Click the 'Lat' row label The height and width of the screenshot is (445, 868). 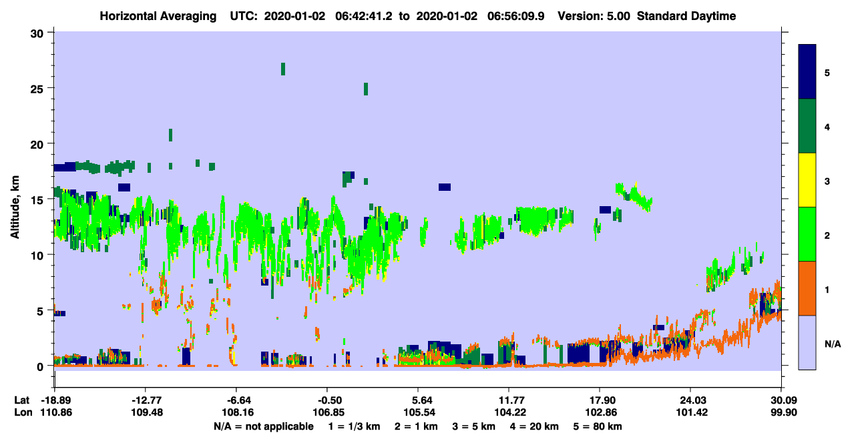click(22, 400)
